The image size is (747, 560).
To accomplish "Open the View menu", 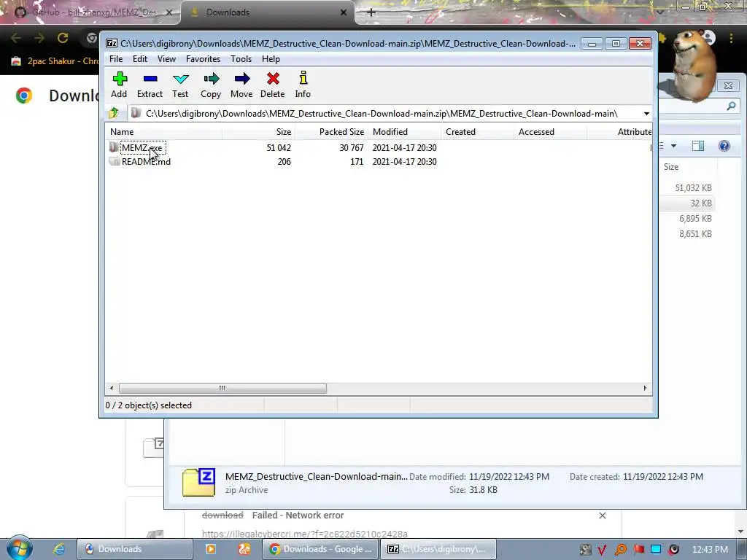I will click(166, 58).
